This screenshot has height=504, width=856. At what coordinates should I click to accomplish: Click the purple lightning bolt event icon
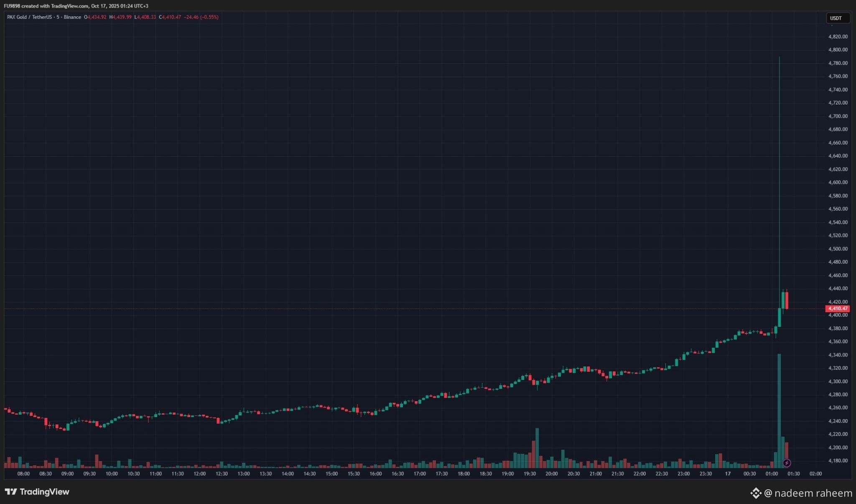point(787,463)
